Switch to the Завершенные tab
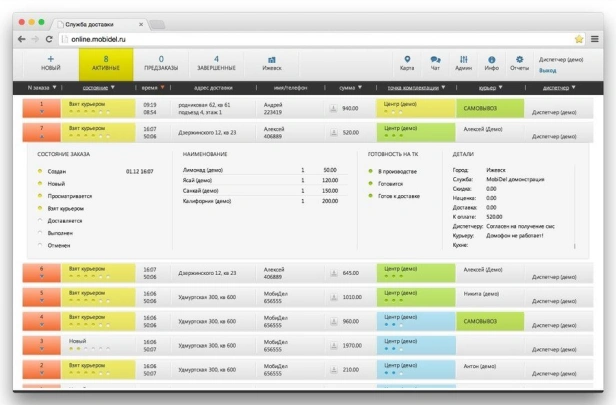 click(216, 64)
